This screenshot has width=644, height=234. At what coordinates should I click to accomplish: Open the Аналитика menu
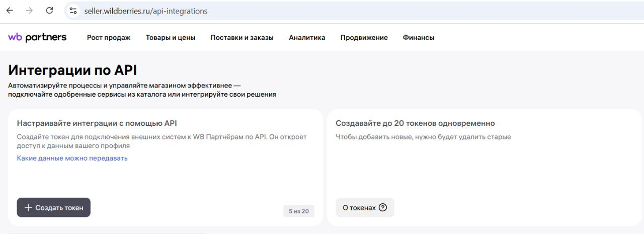pos(307,38)
